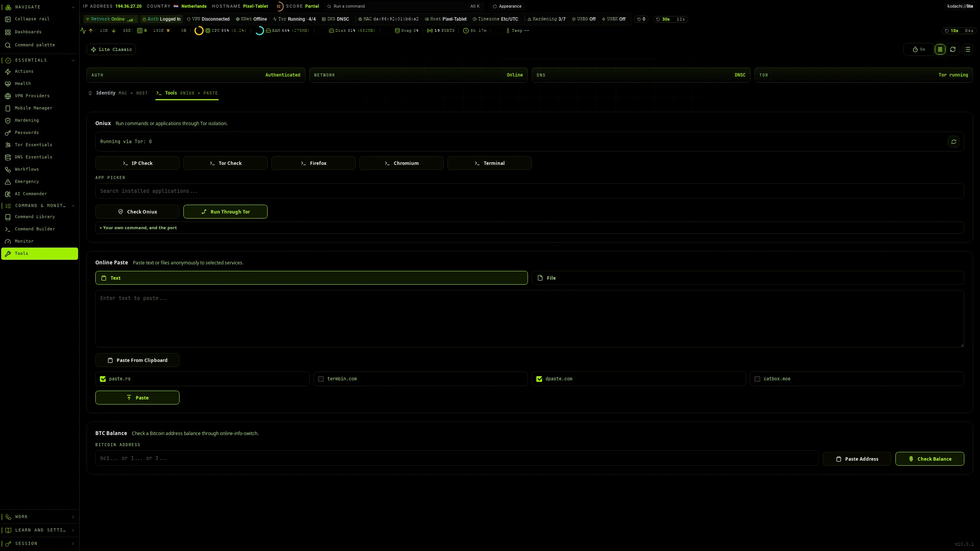This screenshot has height=551, width=980.
Task: Open the Emergency page
Action: click(39, 181)
